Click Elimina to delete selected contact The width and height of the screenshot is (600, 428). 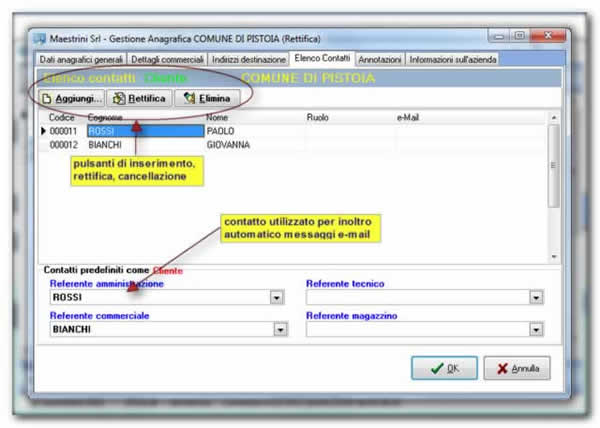(208, 98)
